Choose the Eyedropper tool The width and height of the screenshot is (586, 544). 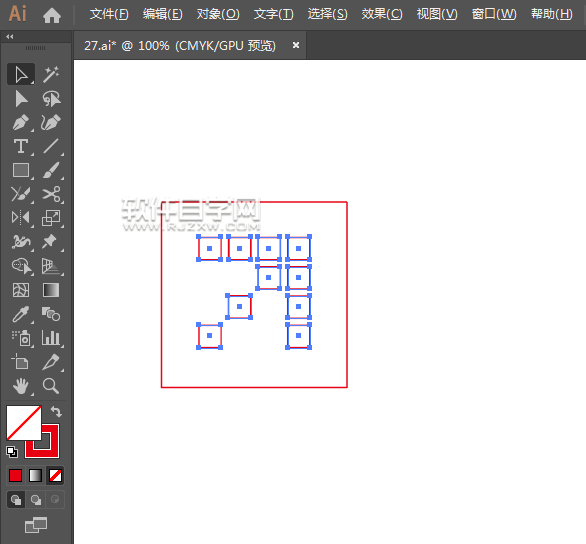21,314
